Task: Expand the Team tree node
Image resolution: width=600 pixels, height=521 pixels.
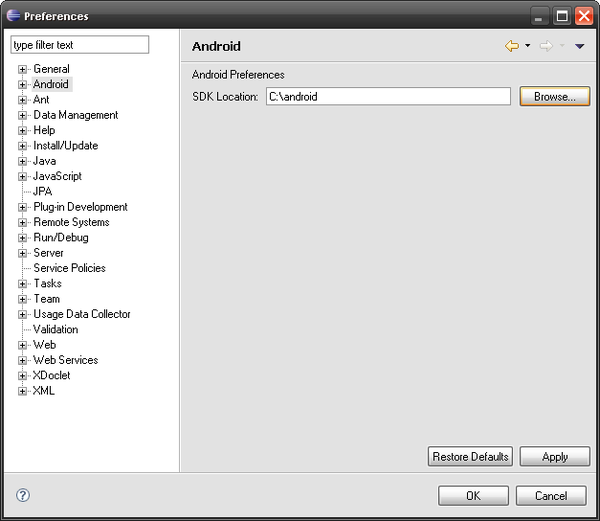Action: pos(22,299)
